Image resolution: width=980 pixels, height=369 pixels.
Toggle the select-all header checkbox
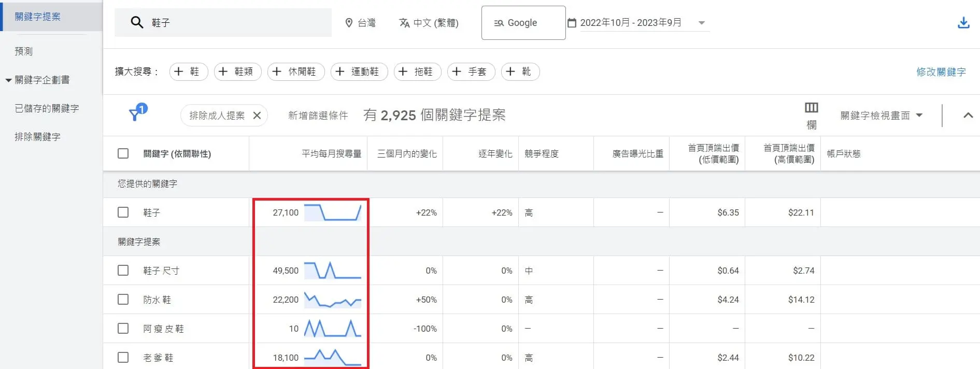coord(123,153)
